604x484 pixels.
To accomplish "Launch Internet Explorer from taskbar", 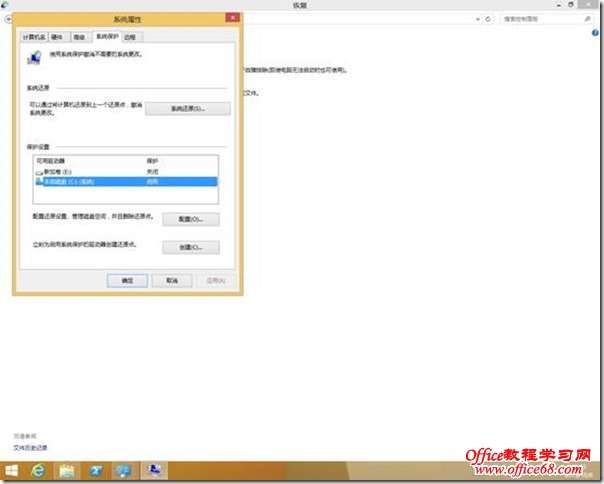I will (x=38, y=471).
